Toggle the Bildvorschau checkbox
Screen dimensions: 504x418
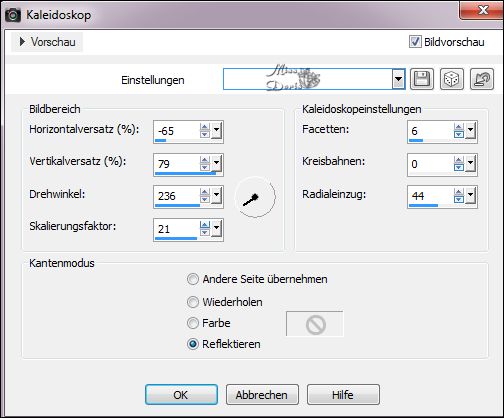[x=415, y=42]
